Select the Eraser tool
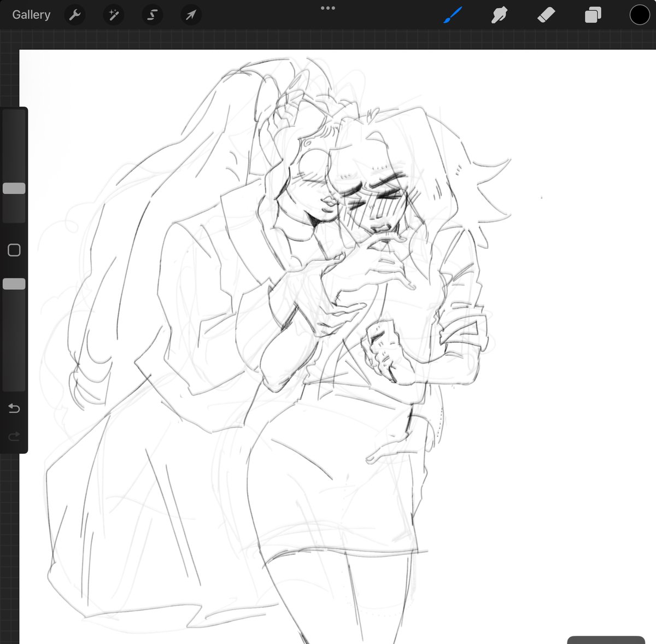656x644 pixels. [x=546, y=15]
